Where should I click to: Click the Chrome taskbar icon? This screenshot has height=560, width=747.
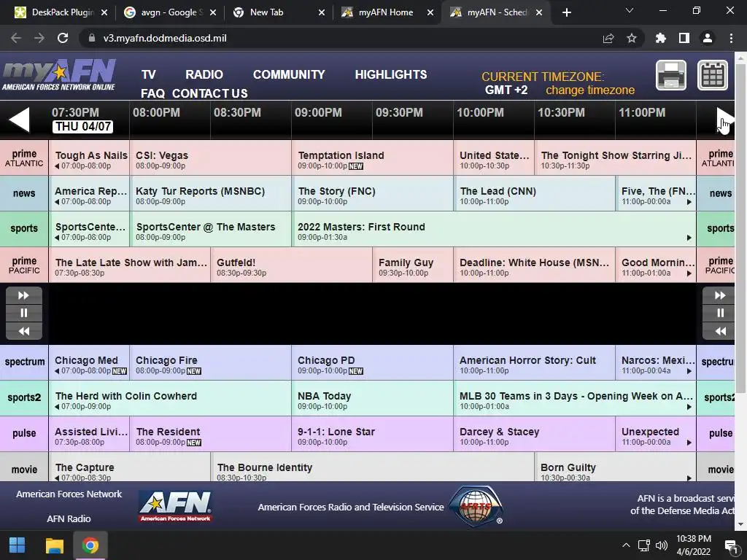point(90,545)
